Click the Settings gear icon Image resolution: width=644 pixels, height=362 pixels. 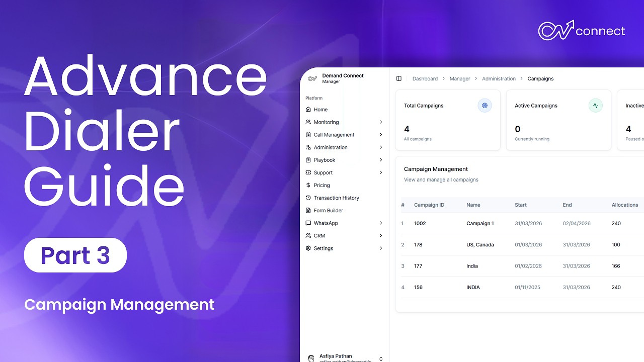[308, 248]
